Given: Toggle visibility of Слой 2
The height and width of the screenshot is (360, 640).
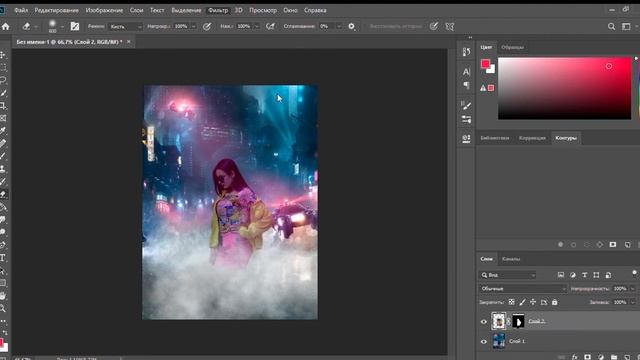Looking at the screenshot, I should [484, 322].
